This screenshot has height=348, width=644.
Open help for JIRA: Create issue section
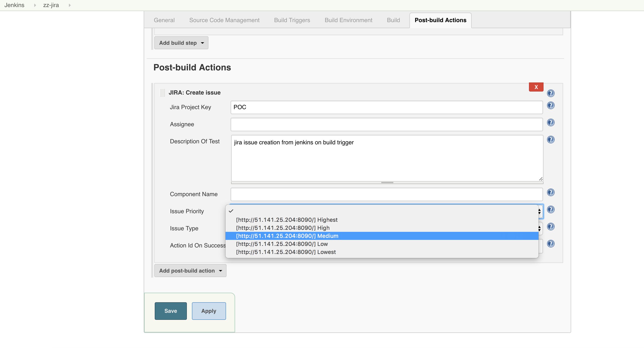pos(551,93)
